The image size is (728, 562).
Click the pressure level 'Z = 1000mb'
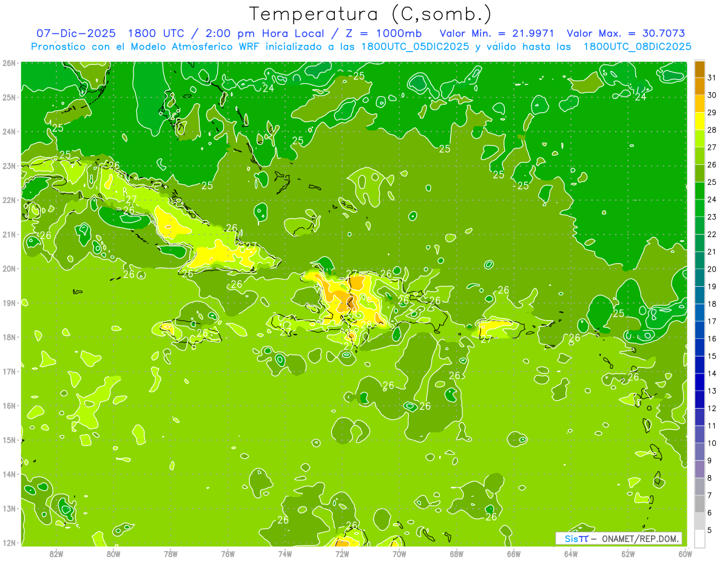[385, 33]
